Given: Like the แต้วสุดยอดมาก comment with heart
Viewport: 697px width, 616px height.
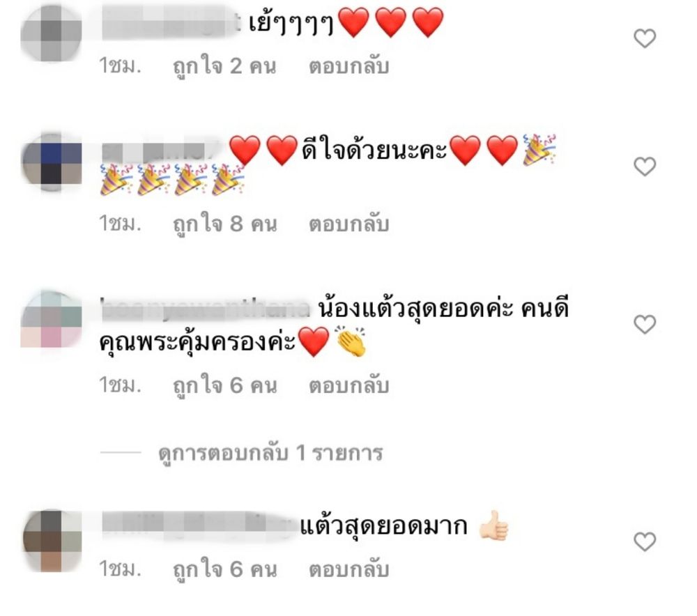Looking at the screenshot, I should (x=645, y=541).
